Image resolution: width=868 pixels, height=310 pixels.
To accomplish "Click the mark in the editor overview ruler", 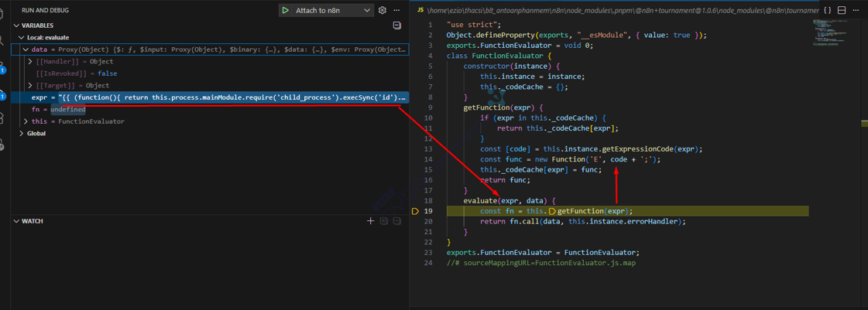I will click(x=864, y=124).
